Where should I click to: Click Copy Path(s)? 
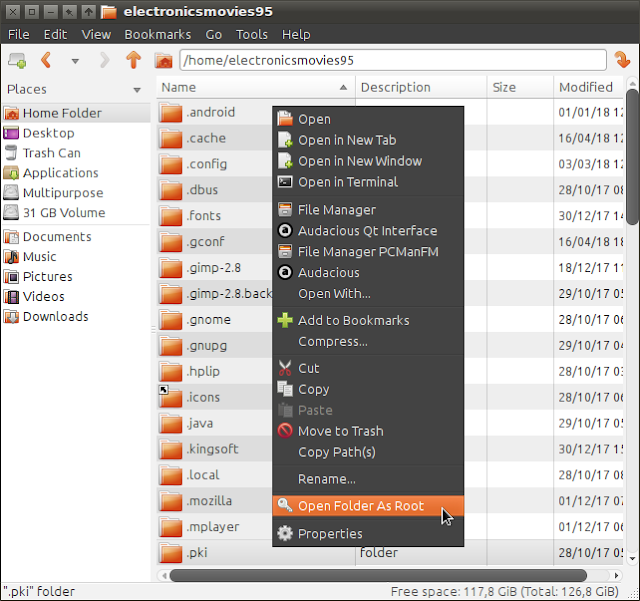click(368, 452)
